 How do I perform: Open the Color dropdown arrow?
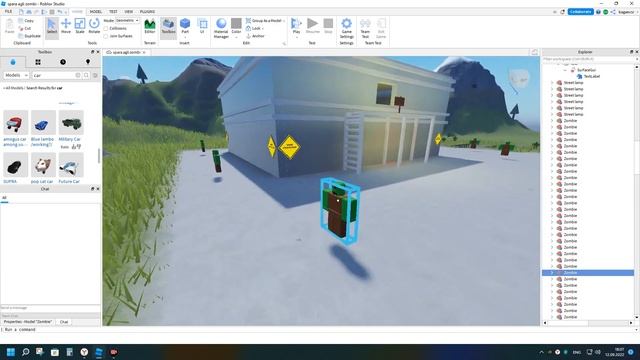pyautogui.click(x=236, y=38)
